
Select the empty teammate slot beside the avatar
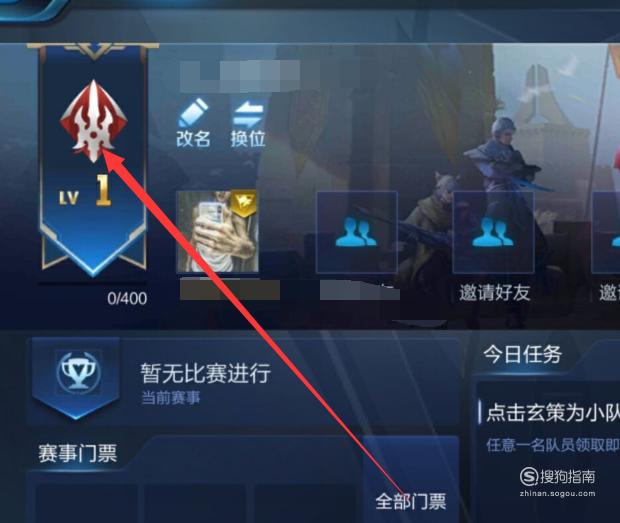click(x=357, y=232)
